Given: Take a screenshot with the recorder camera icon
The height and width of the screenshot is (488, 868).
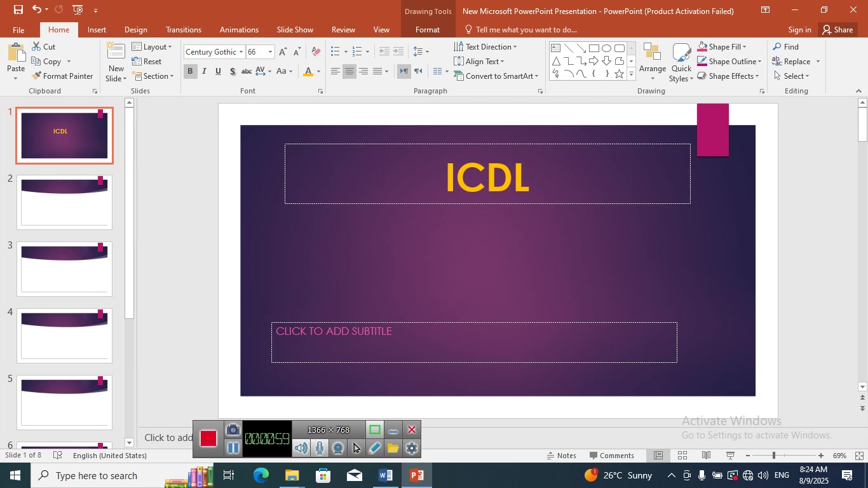Looking at the screenshot, I should [233, 430].
